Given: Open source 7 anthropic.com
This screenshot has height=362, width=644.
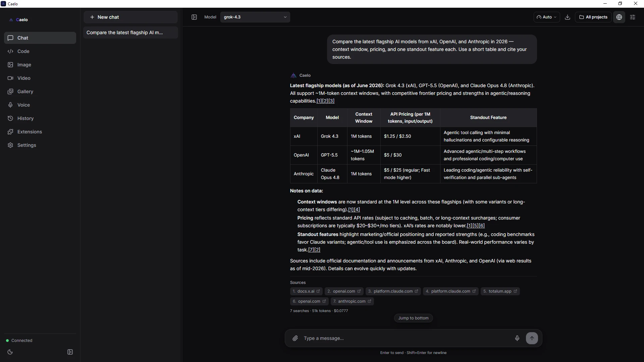Looking at the screenshot, I should 352,301.
